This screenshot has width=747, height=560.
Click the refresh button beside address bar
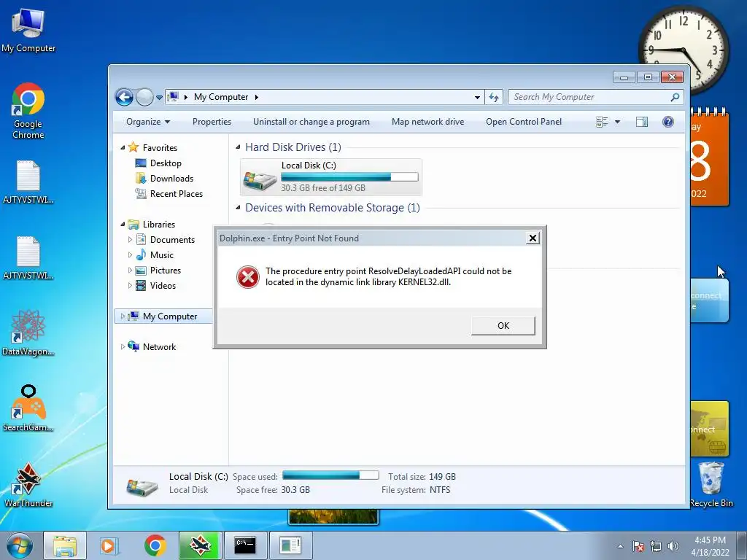coord(494,97)
